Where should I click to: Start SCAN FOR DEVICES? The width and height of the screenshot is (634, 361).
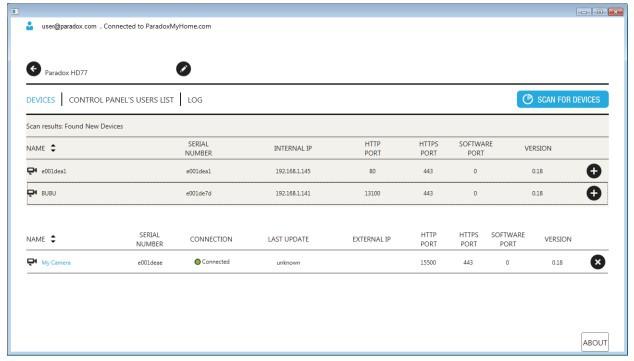[x=562, y=99]
